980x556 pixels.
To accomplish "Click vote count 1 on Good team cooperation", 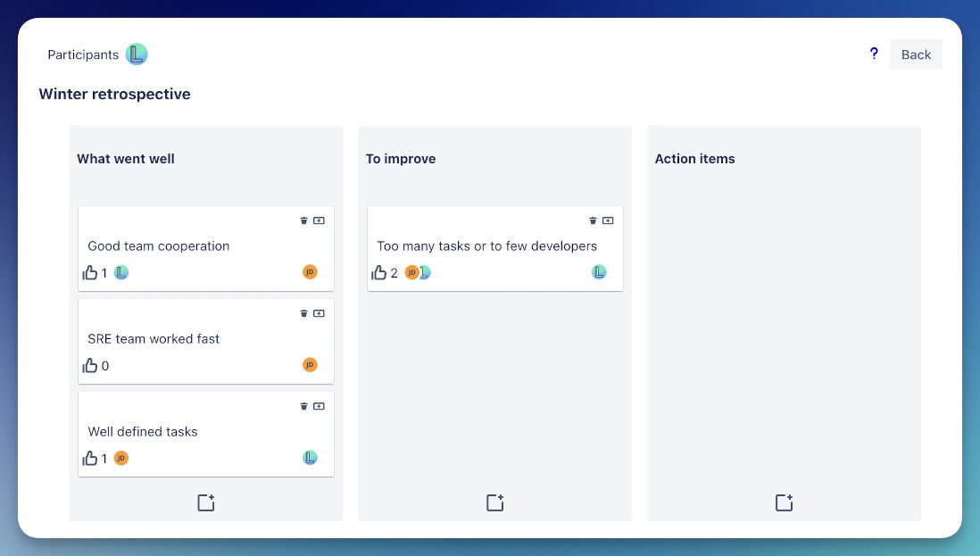I will [x=104, y=273].
